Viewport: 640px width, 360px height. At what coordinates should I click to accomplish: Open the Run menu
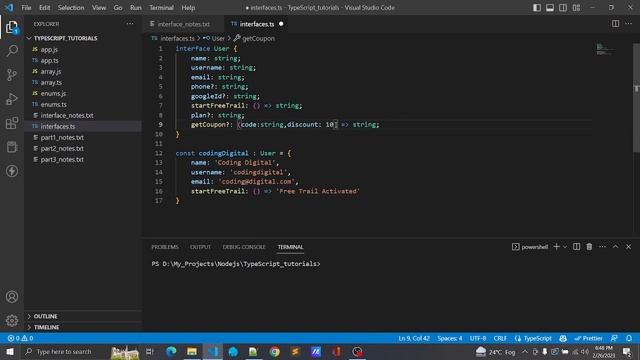(136, 8)
